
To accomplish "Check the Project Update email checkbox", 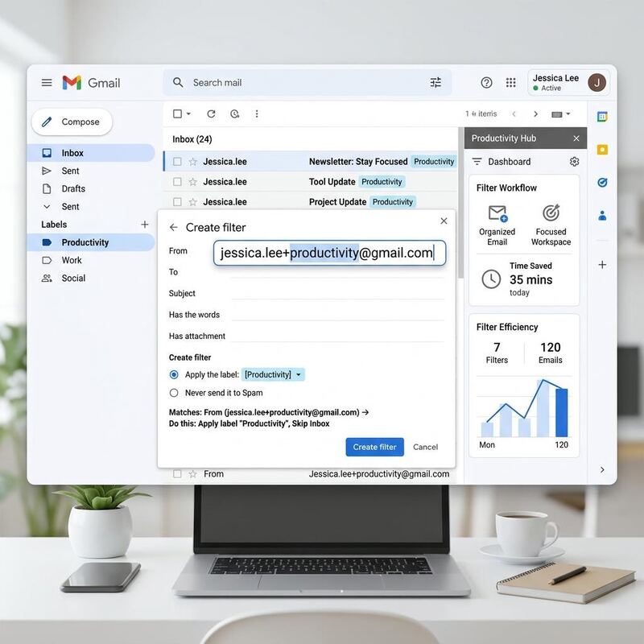I will [177, 202].
